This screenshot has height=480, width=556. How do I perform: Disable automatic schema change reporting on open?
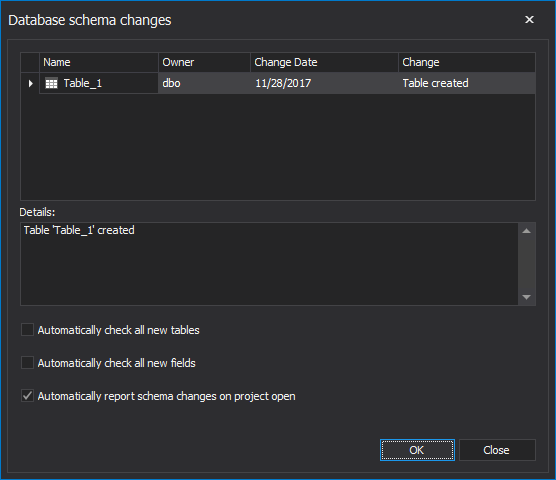coord(27,396)
